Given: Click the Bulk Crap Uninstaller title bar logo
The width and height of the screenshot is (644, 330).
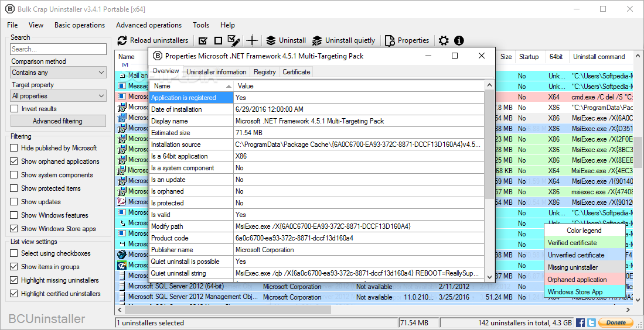Looking at the screenshot, I should click(9, 9).
